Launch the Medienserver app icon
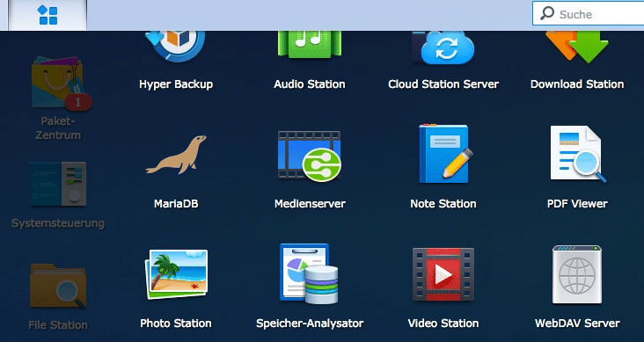Screen dimensions: 644x342 click(x=310, y=156)
